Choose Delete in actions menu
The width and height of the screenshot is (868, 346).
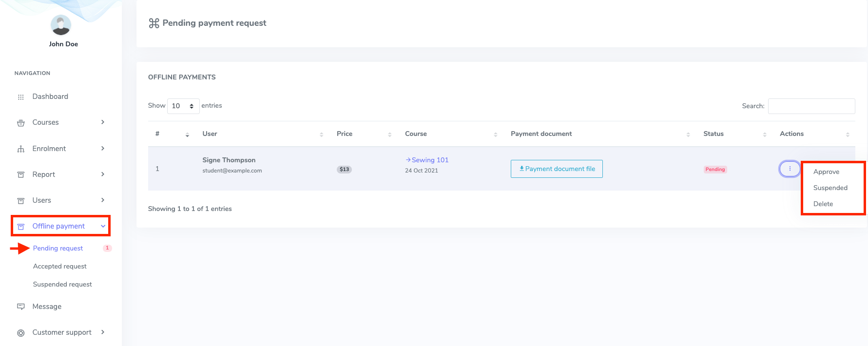(x=823, y=204)
